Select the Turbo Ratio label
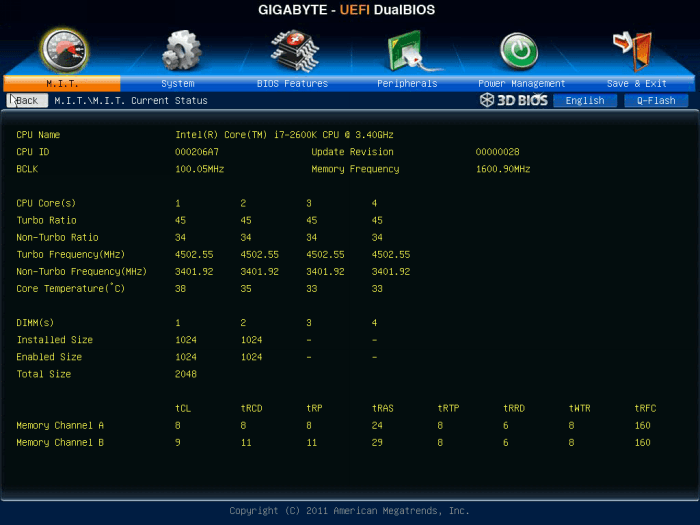Screen dimensions: 700x525 [x=46, y=220]
